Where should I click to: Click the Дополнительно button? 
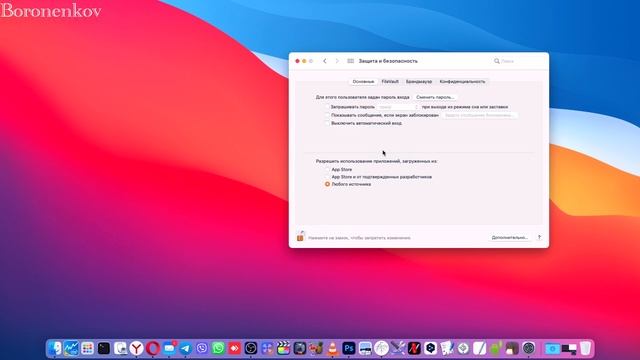pyautogui.click(x=510, y=237)
